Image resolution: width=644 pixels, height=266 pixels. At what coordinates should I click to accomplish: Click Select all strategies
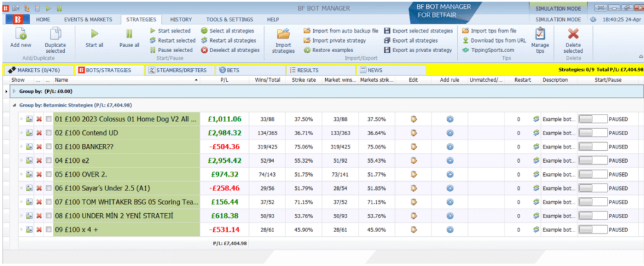click(x=228, y=31)
